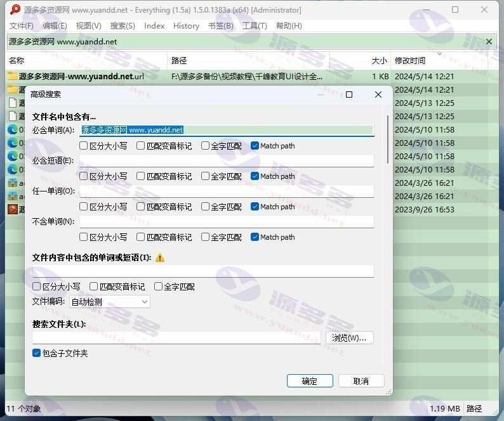Click the 11 个对象 status bar text
This screenshot has height=421, width=504.
[x=23, y=408]
